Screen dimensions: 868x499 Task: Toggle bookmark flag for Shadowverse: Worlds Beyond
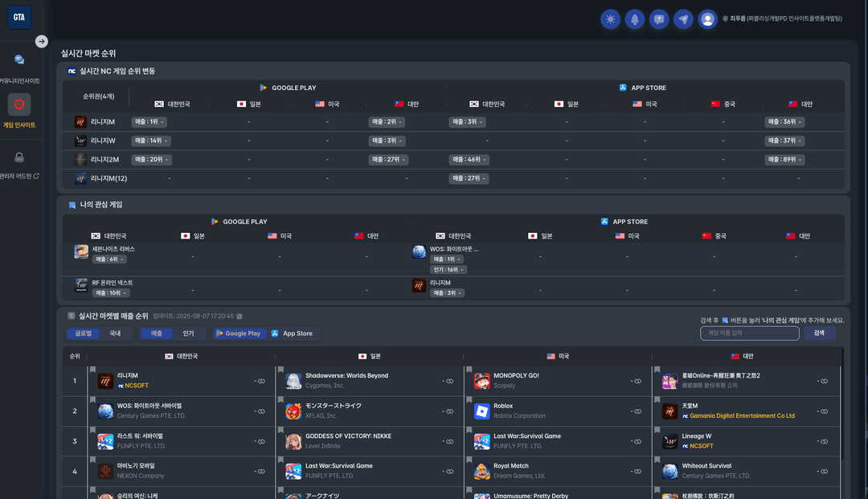pos(280,370)
